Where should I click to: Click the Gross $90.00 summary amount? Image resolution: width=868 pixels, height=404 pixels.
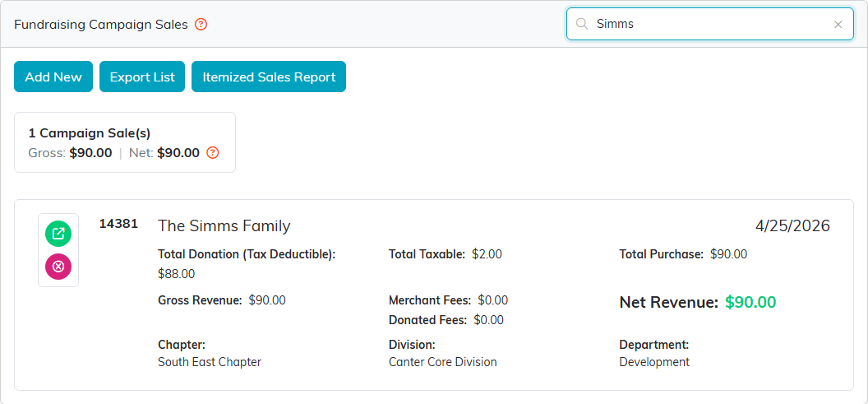[x=90, y=153]
